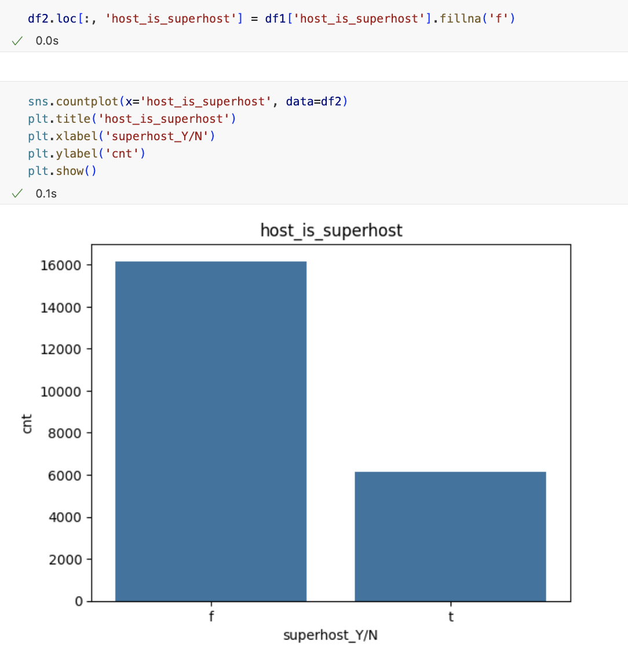The height and width of the screenshot is (672, 628).
Task: Click the chart title 'host_is_superhost'
Action: pyautogui.click(x=331, y=231)
